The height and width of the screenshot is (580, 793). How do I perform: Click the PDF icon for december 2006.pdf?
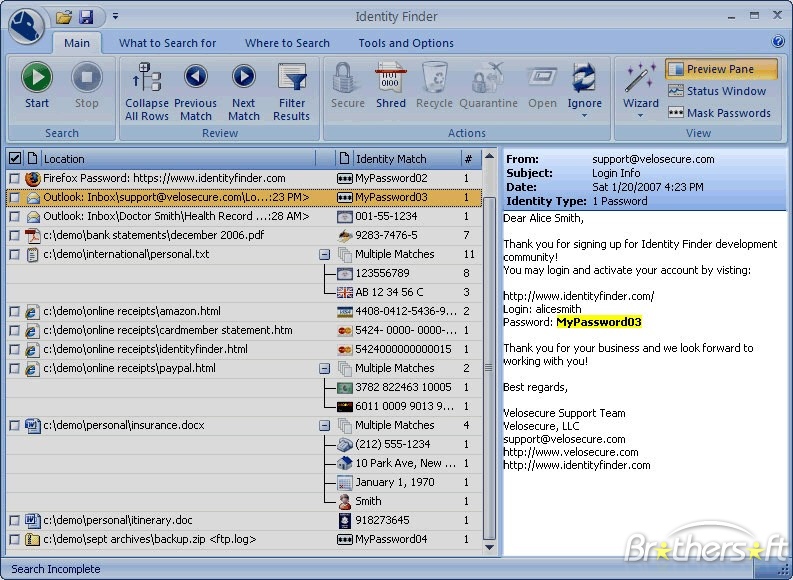coord(32,235)
